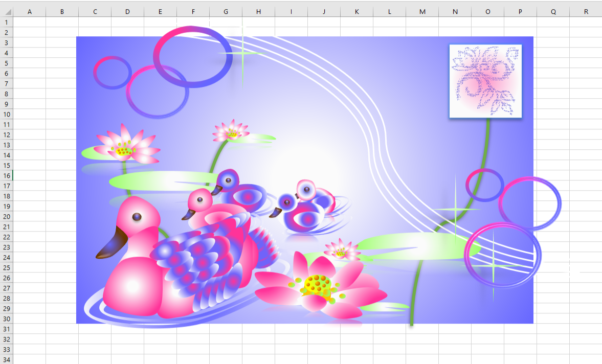Viewport: 602px width, 364px height.
Task: Select row 14 header
Action: pyautogui.click(x=7, y=155)
